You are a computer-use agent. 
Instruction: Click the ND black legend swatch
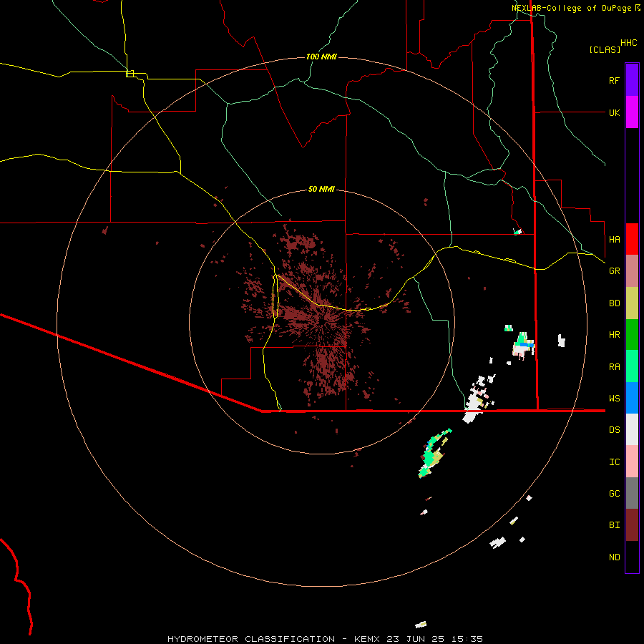pyautogui.click(x=632, y=557)
